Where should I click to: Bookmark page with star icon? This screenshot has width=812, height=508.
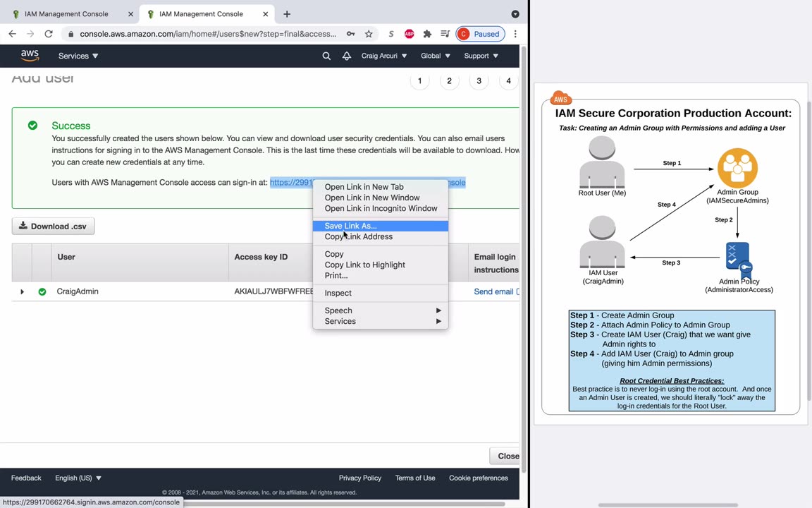369,34
